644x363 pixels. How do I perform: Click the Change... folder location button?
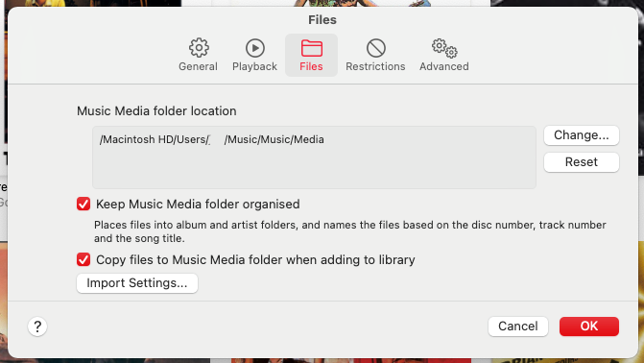(582, 135)
